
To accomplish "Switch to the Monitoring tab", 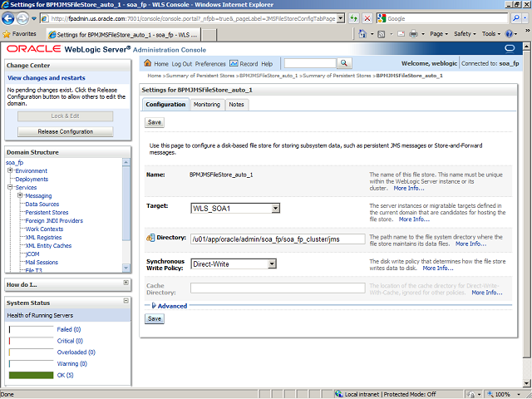I will tap(207, 105).
